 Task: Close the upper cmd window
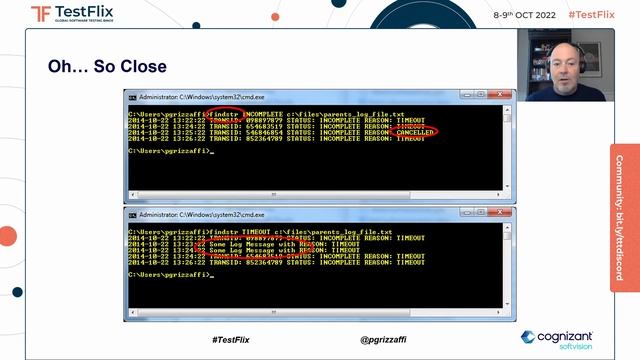tap(500, 95)
